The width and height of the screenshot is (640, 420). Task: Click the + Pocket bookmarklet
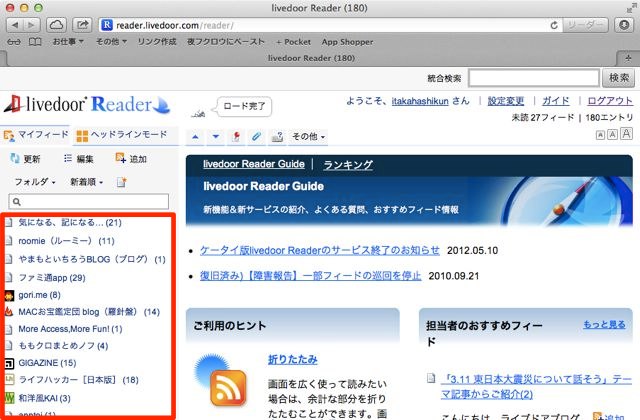pyautogui.click(x=293, y=42)
